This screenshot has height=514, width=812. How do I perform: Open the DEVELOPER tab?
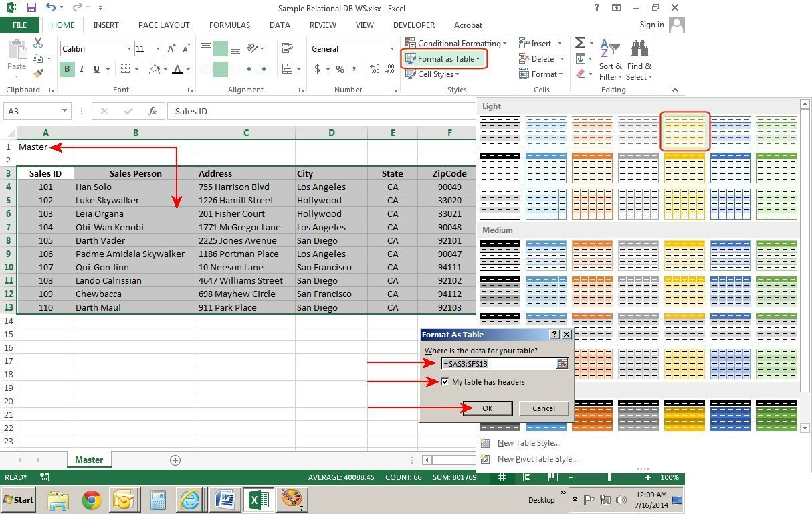click(413, 25)
